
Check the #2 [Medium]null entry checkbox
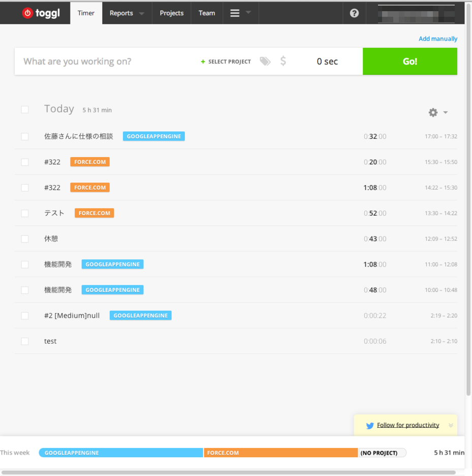coord(25,316)
